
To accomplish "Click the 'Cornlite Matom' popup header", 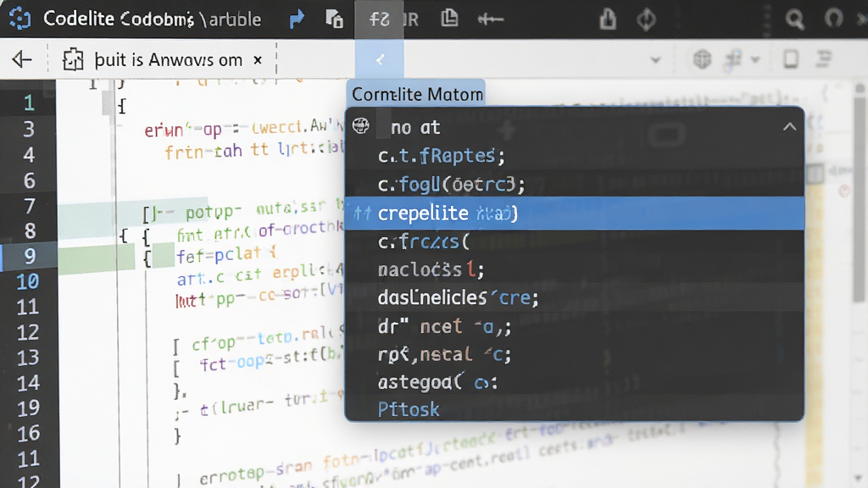I will click(417, 94).
